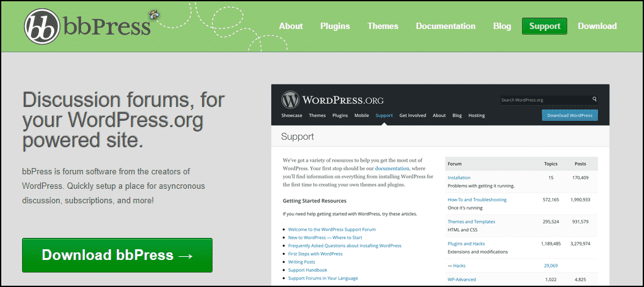Viewport: 644px width, 287px height.
Task: Open How-To and Troubleshooting forum link
Action: (477, 200)
